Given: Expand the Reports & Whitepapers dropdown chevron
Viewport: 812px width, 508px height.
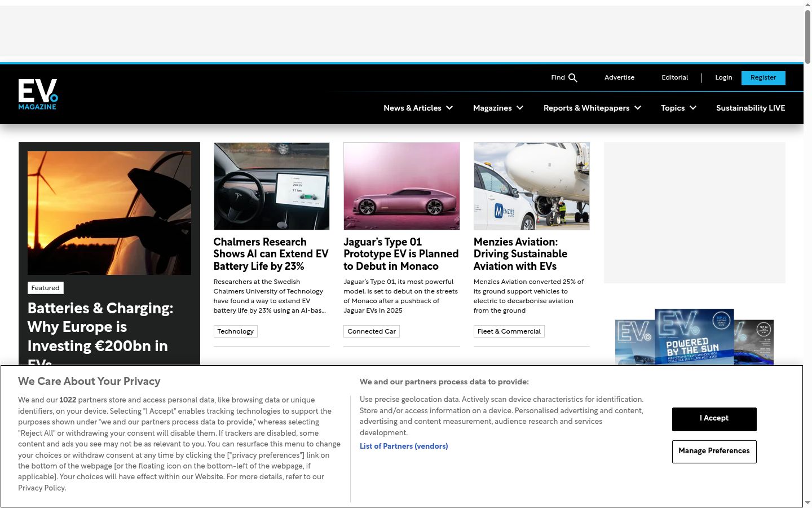Looking at the screenshot, I should point(638,108).
